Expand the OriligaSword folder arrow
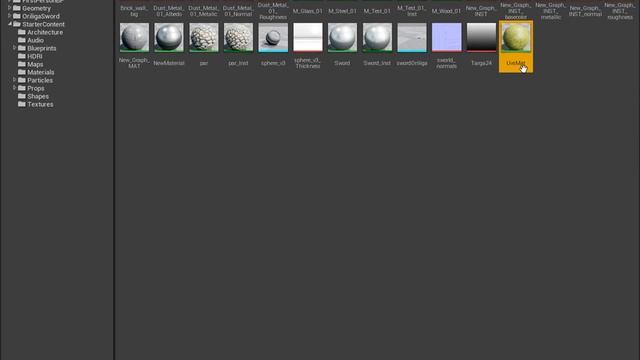The height and width of the screenshot is (360, 640). click(9, 16)
